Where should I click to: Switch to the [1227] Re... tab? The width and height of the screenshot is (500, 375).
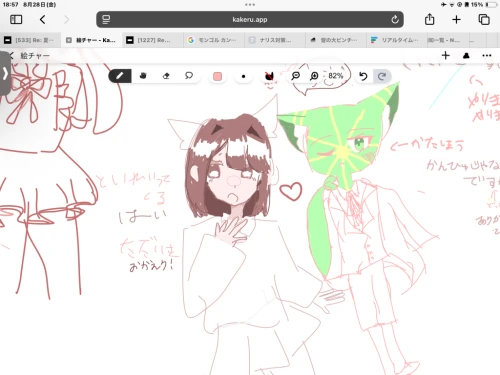tap(153, 40)
